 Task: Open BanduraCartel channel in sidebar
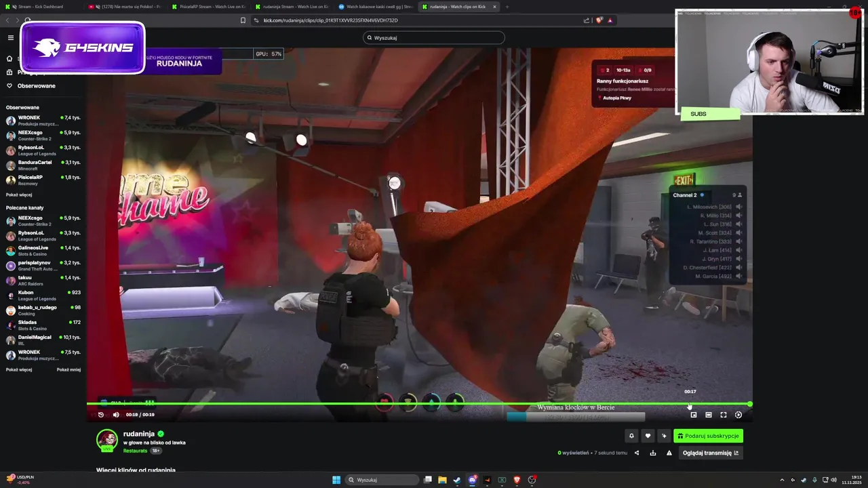coord(43,165)
